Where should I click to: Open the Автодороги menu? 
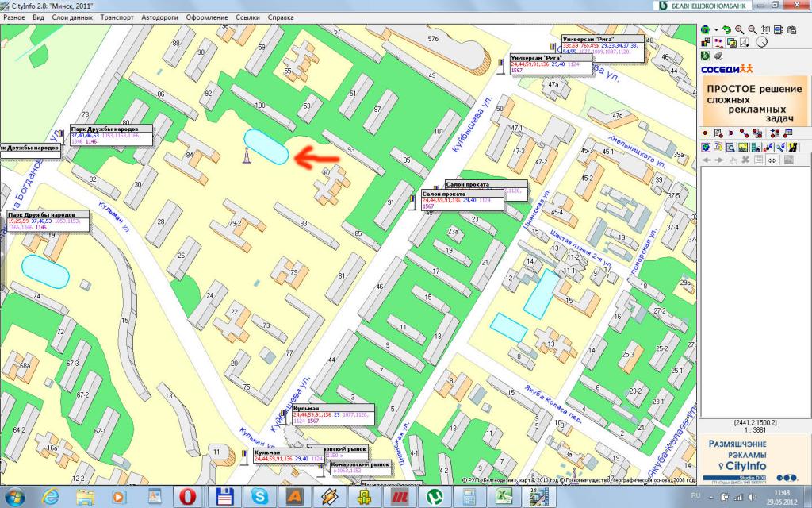pyautogui.click(x=159, y=17)
